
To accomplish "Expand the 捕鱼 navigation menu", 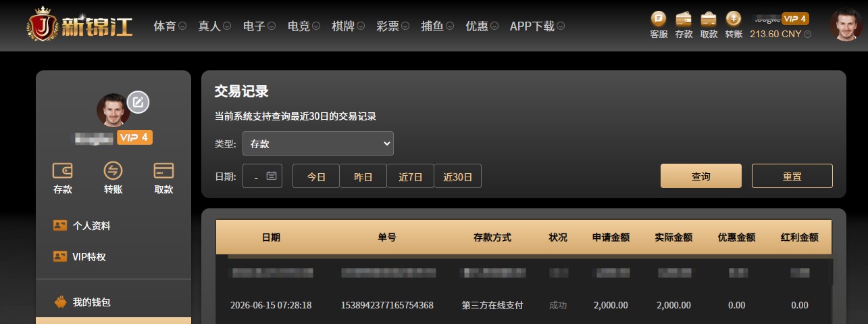I will [438, 26].
